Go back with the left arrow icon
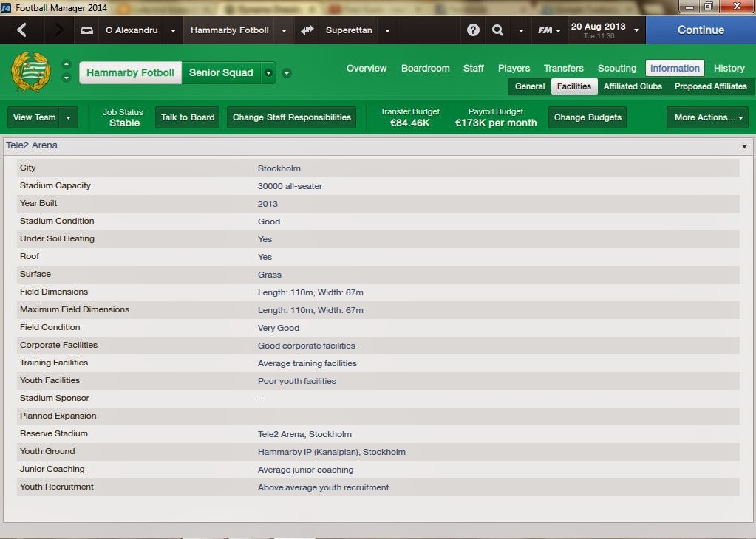The image size is (756, 539). [x=21, y=30]
